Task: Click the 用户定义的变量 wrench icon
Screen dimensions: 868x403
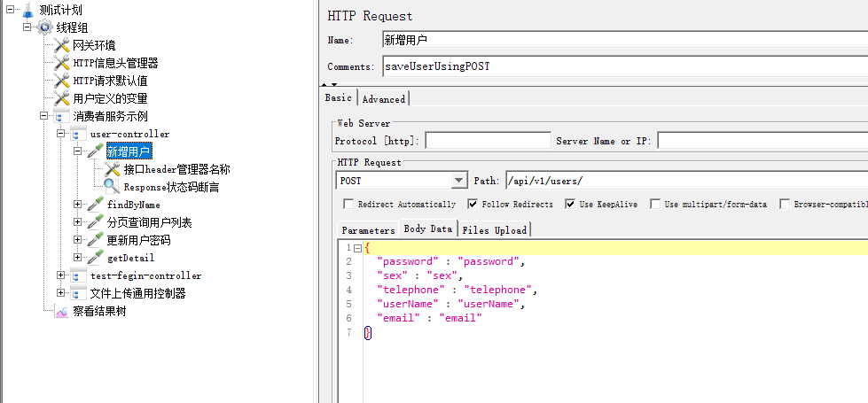Action: click(x=61, y=98)
